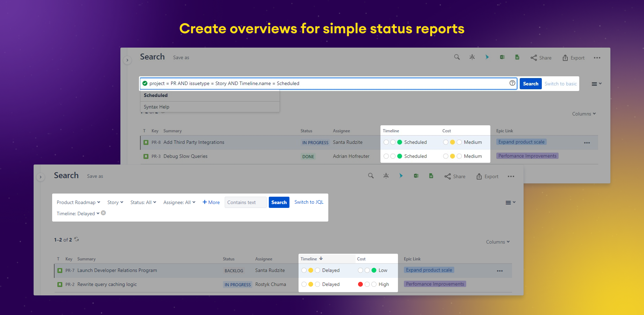Mark PR-8 timeline with the green Scheduled dot
This screenshot has height=315, width=644.
coord(399,142)
